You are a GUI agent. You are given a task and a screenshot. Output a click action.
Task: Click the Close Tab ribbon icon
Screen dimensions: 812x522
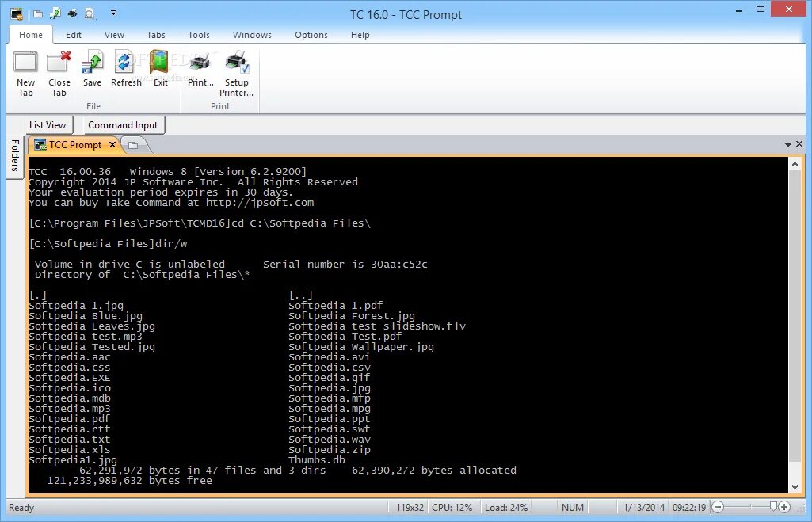[x=59, y=74]
